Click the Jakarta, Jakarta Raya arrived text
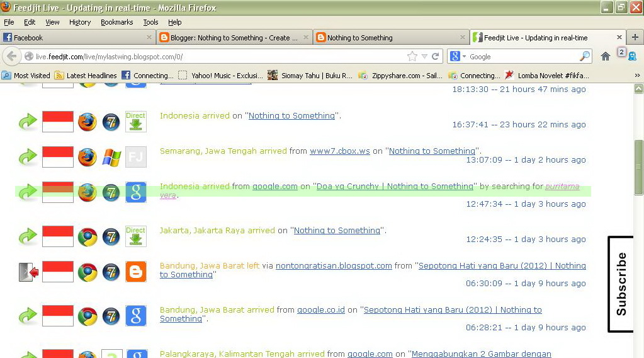The width and height of the screenshot is (644, 358). (217, 230)
